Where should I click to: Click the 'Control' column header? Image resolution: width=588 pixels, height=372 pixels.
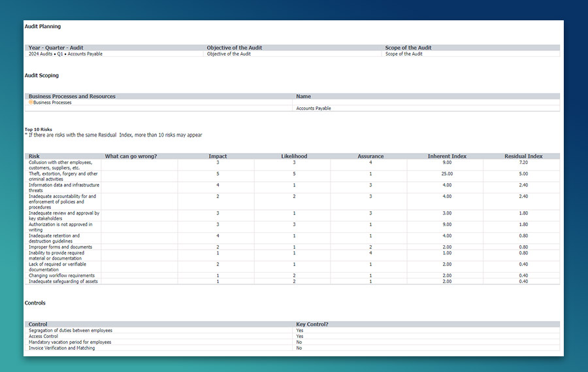pyautogui.click(x=38, y=324)
